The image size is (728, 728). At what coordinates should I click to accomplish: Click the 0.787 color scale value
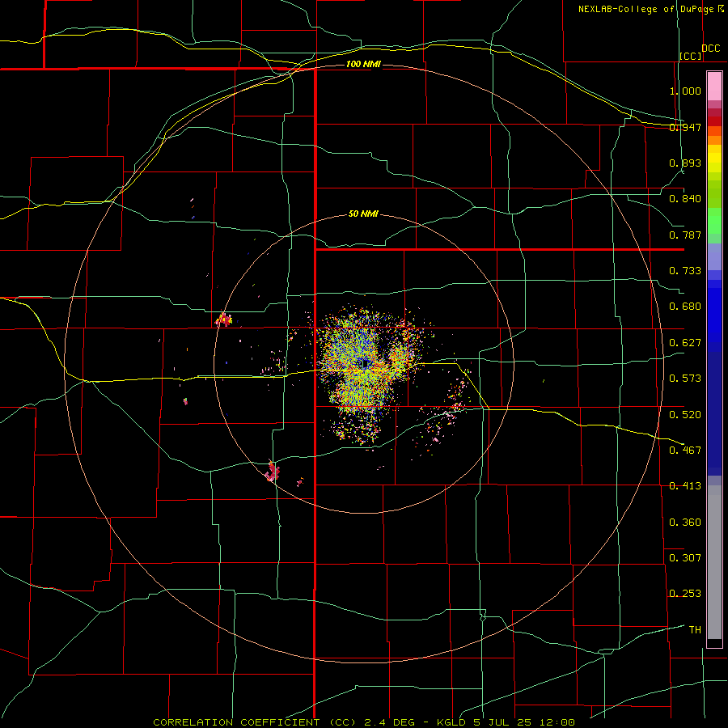[685, 235]
